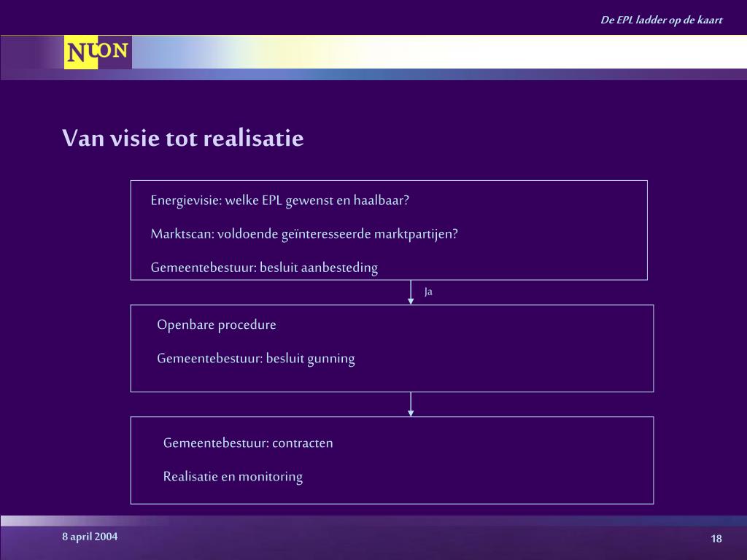Select the line 'Gemeentebestuur: contracten'
Viewport: 747px width, 560px height.
(248, 443)
